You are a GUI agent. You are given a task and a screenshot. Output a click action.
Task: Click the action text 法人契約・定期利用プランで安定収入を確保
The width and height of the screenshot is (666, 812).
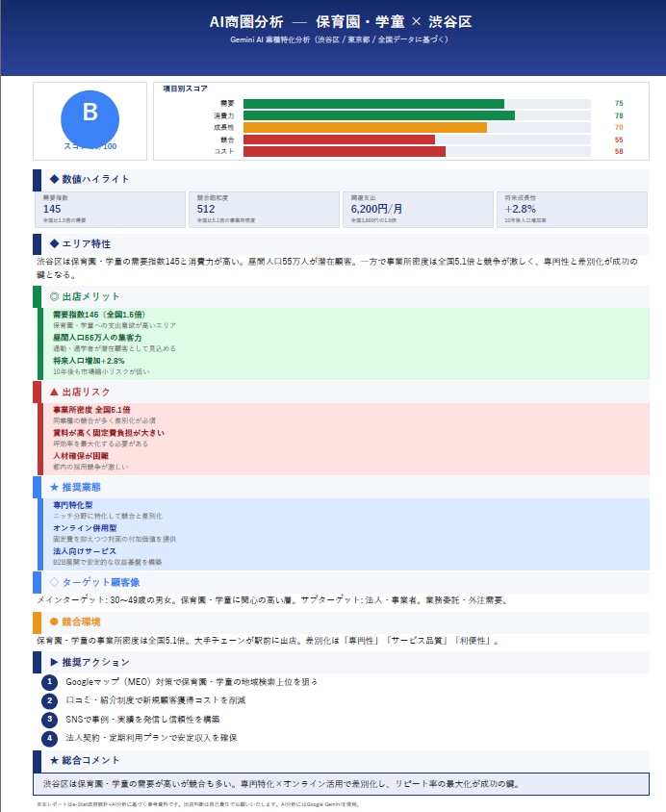(x=151, y=738)
